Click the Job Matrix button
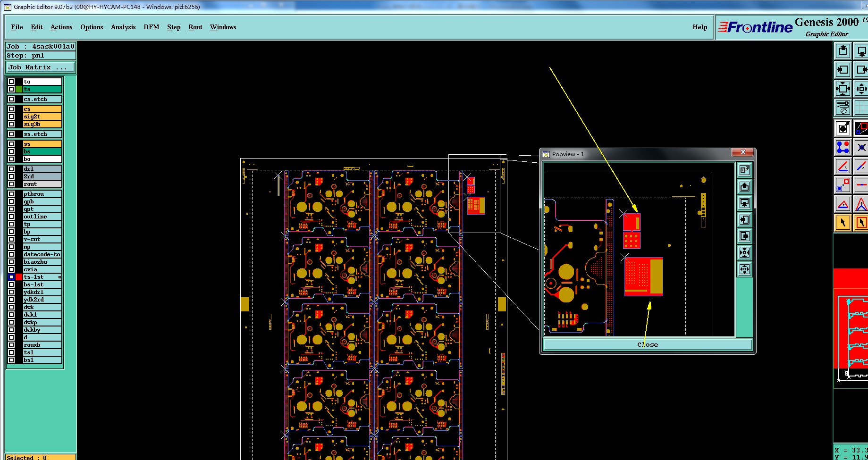Viewport: 868px width, 460px height. pos(41,67)
